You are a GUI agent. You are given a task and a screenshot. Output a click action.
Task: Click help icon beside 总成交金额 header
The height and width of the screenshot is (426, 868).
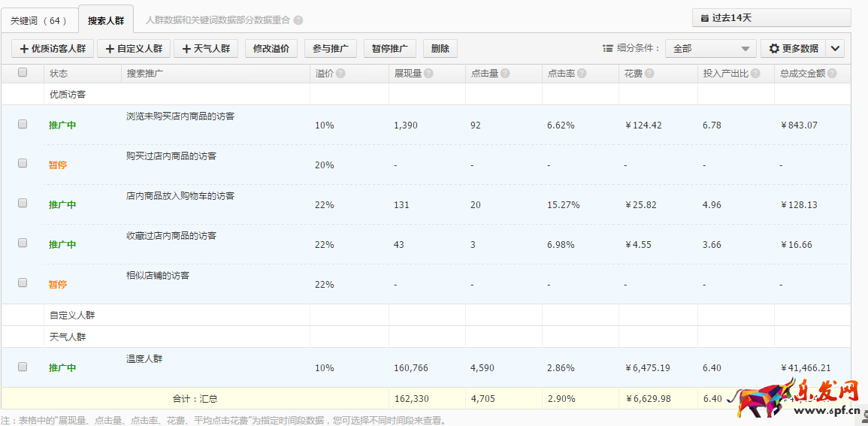[832, 74]
